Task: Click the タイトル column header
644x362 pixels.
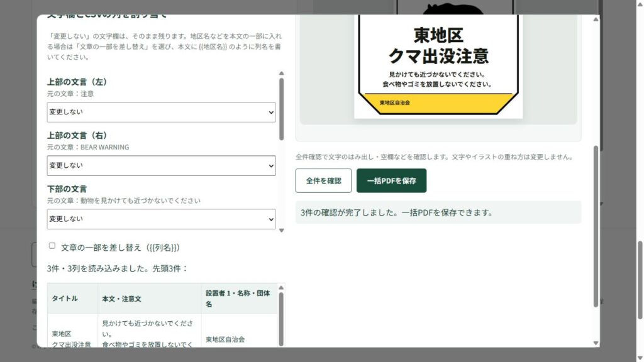Action: (x=73, y=299)
